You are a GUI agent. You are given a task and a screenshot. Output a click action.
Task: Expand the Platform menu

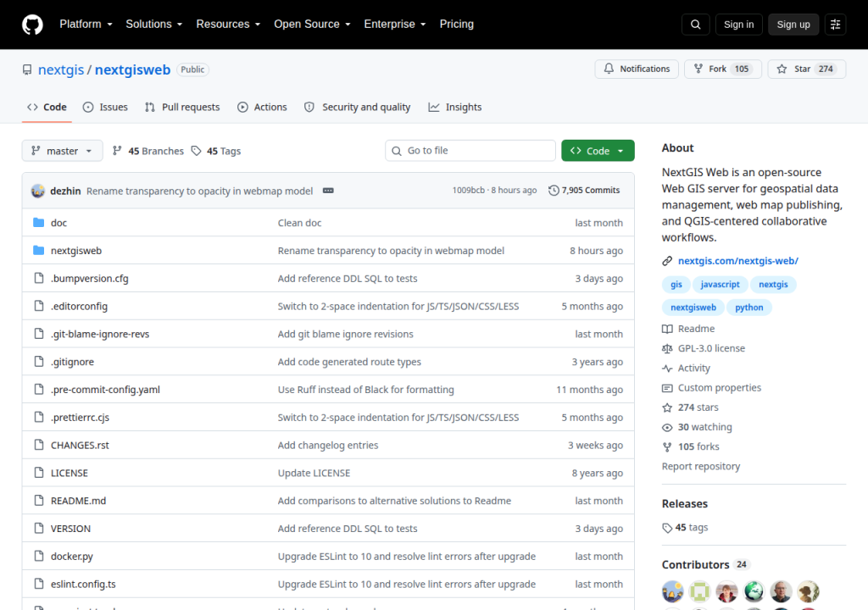86,25
